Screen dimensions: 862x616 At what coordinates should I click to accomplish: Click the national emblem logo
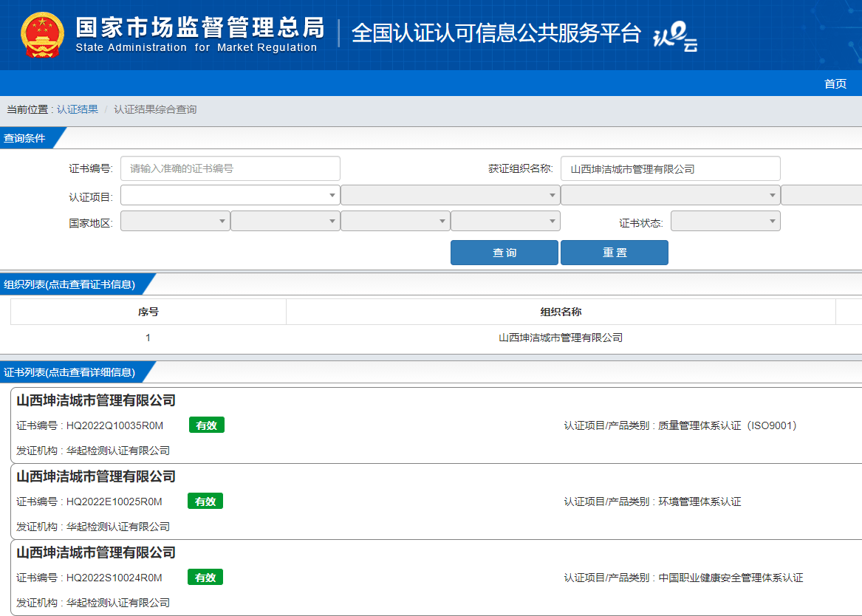coord(42,35)
